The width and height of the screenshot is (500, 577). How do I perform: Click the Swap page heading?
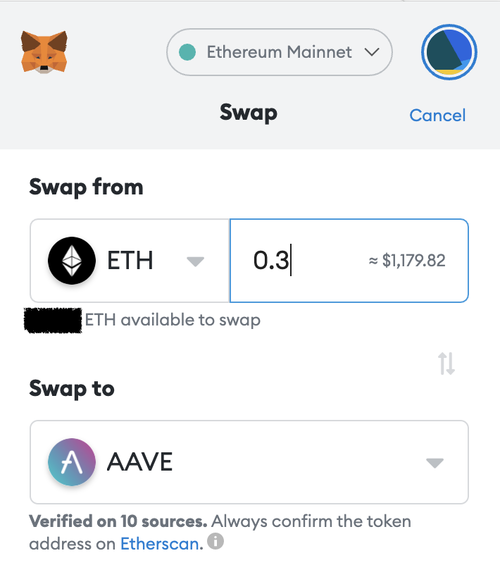(248, 113)
